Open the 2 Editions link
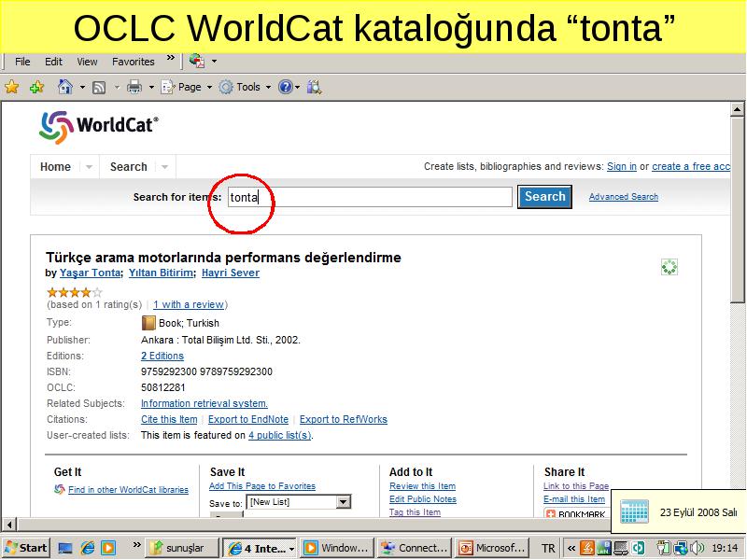Viewport: 747px width, 560px height. tap(162, 356)
